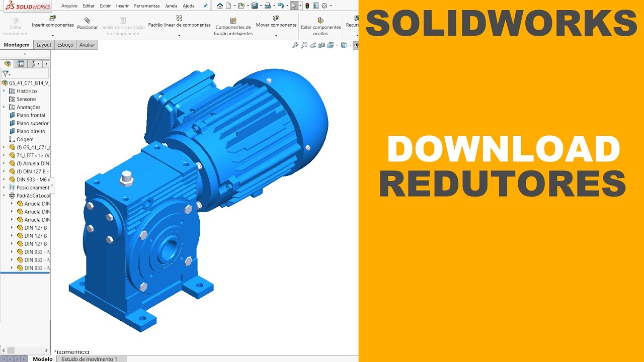The height and width of the screenshot is (362, 644).
Task: Click the Display style cube icon
Action: point(344,45)
